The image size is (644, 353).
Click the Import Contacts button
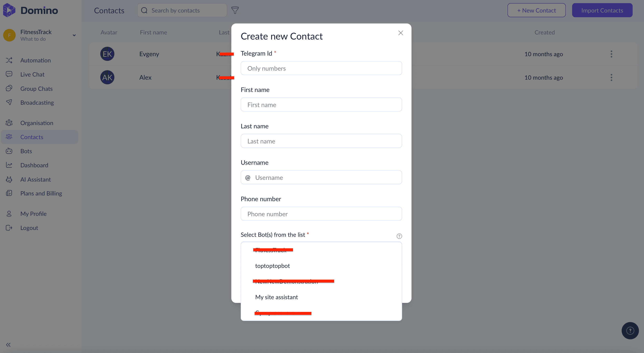tap(602, 10)
